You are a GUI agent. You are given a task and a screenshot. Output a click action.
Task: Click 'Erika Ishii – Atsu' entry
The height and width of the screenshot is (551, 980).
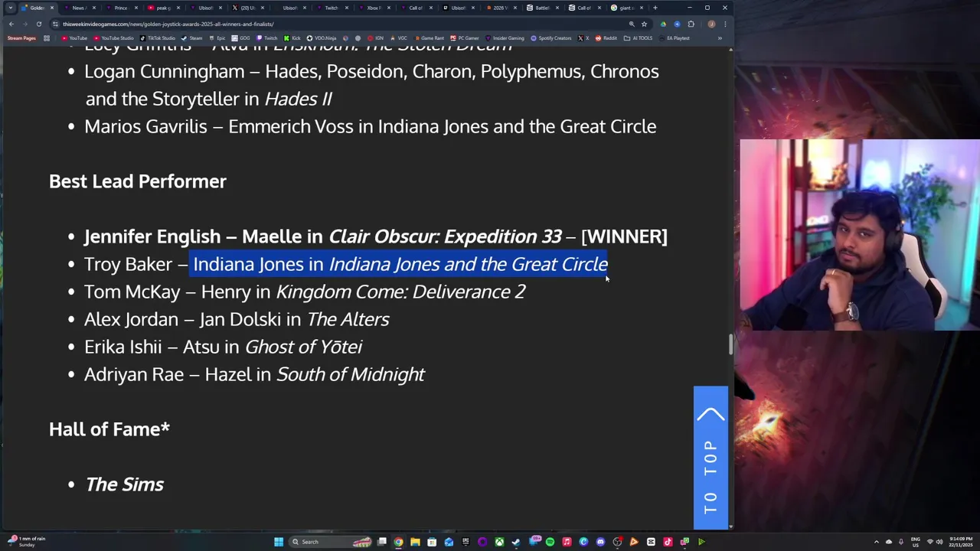click(x=223, y=347)
